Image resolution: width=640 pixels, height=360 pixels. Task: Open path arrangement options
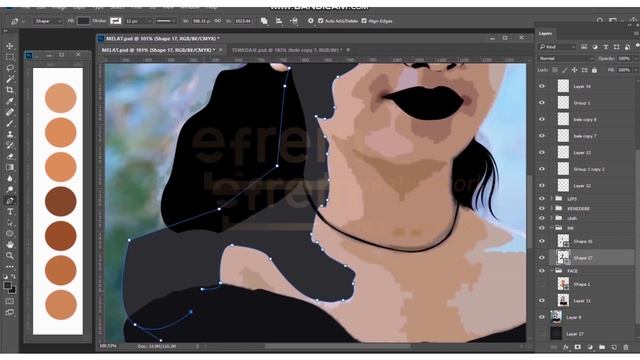point(294,21)
